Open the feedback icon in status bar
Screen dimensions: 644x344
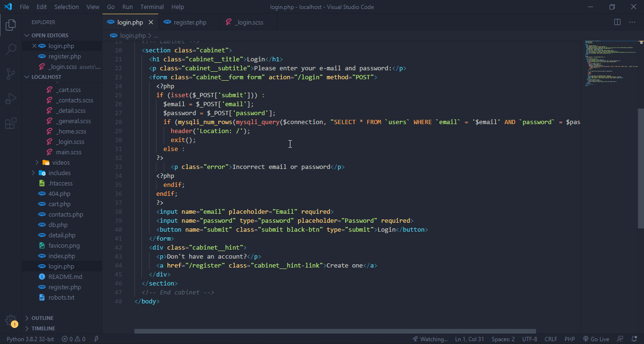620,339
